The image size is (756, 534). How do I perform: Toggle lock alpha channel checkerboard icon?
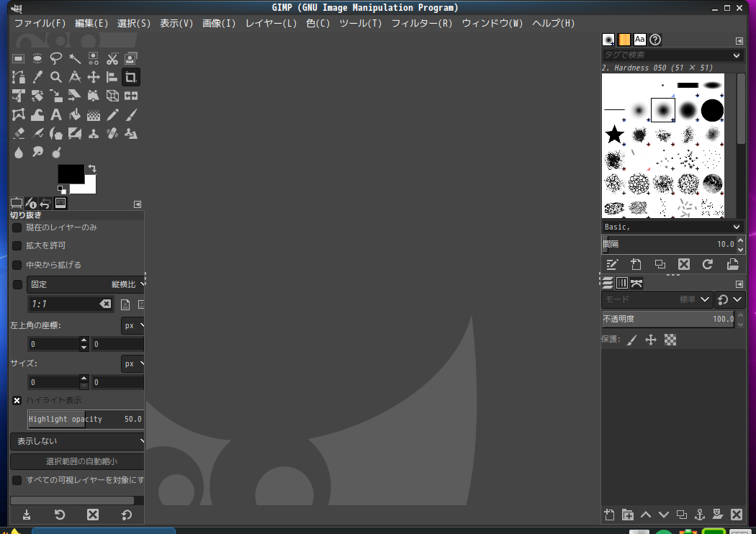click(670, 340)
